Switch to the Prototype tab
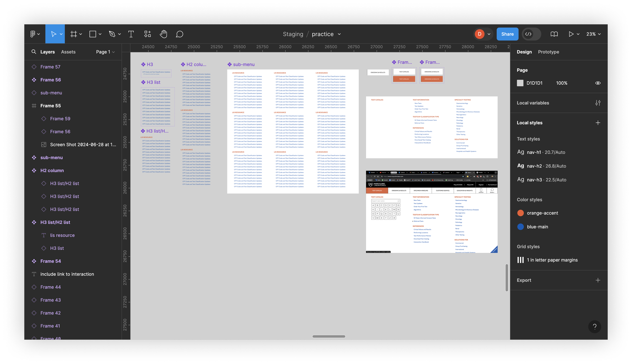Viewport: 632px width, 364px height. coord(548,52)
